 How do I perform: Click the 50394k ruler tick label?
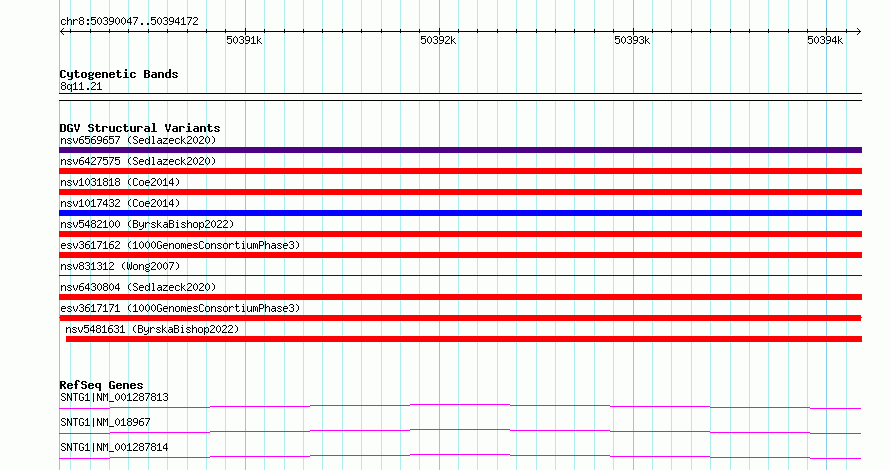825,40
